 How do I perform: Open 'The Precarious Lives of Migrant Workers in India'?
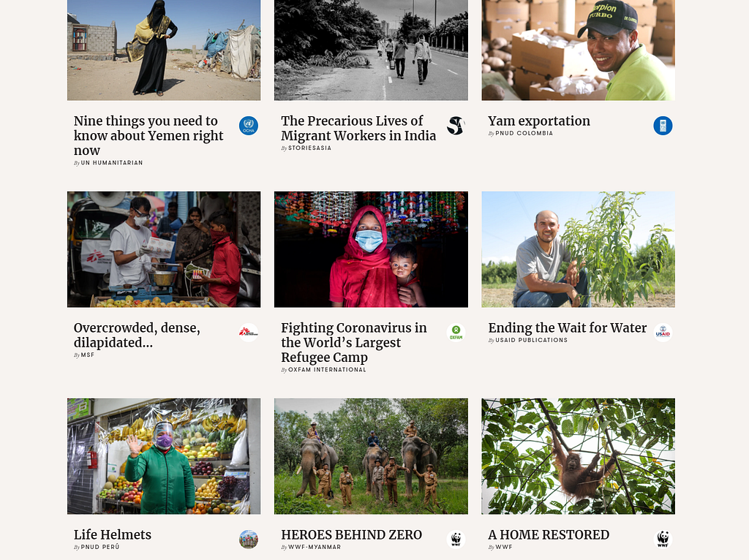pos(358,128)
